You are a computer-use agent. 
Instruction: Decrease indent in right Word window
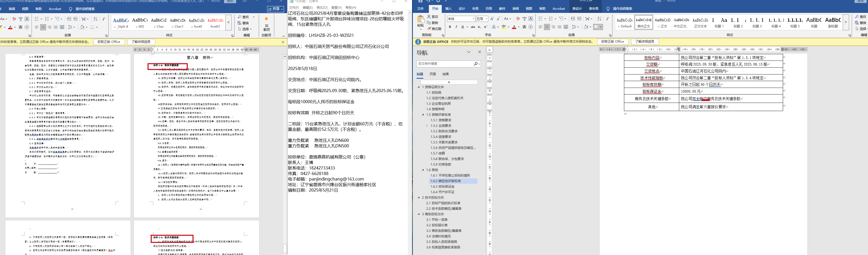click(x=573, y=19)
